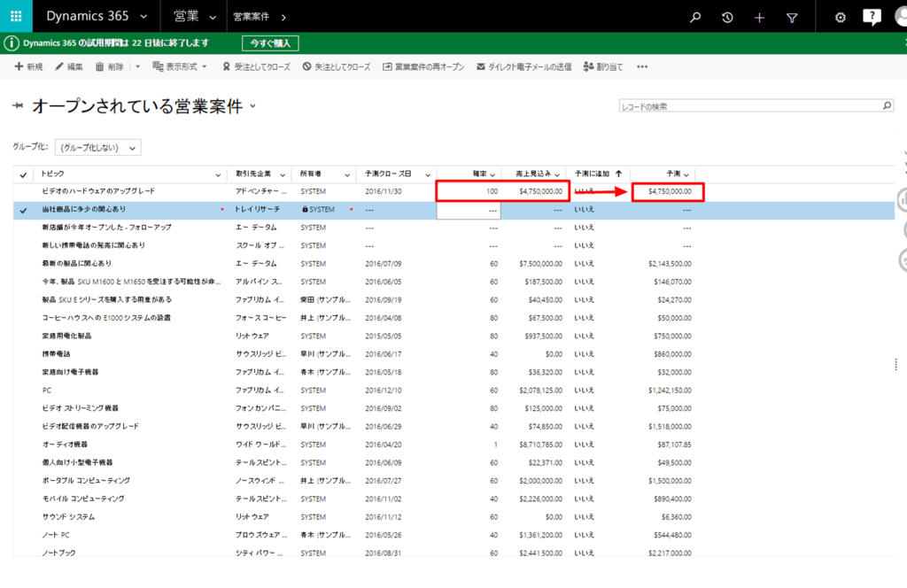Open the トレイリサーチ account link
Image resolution: width=907 pixels, height=588 pixels.
pos(258,209)
